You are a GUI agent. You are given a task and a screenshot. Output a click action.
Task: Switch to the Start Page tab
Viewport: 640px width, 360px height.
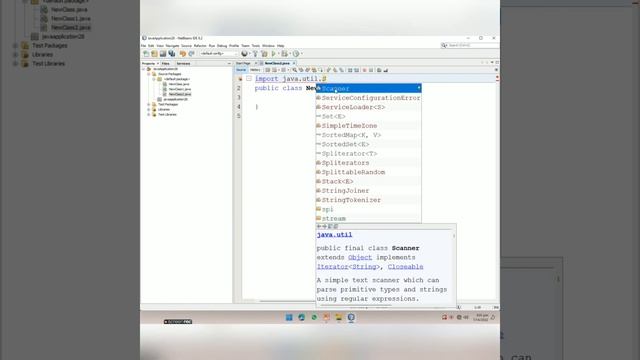pyautogui.click(x=243, y=63)
